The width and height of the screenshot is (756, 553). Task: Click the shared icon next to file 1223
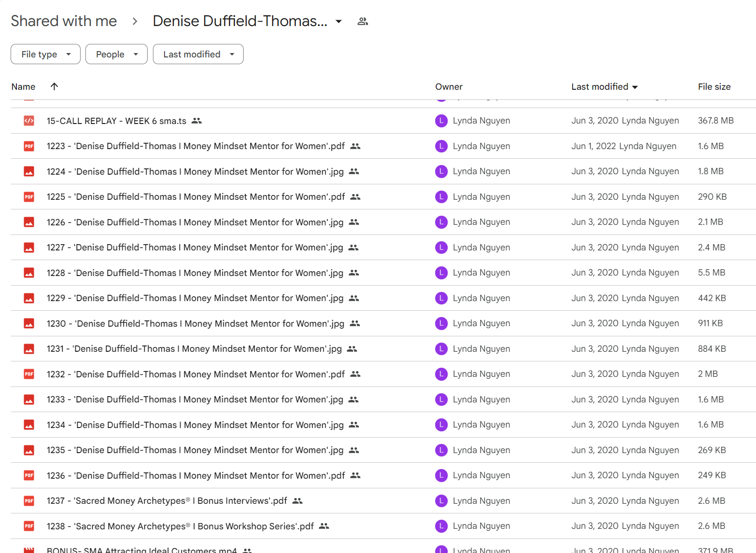355,146
